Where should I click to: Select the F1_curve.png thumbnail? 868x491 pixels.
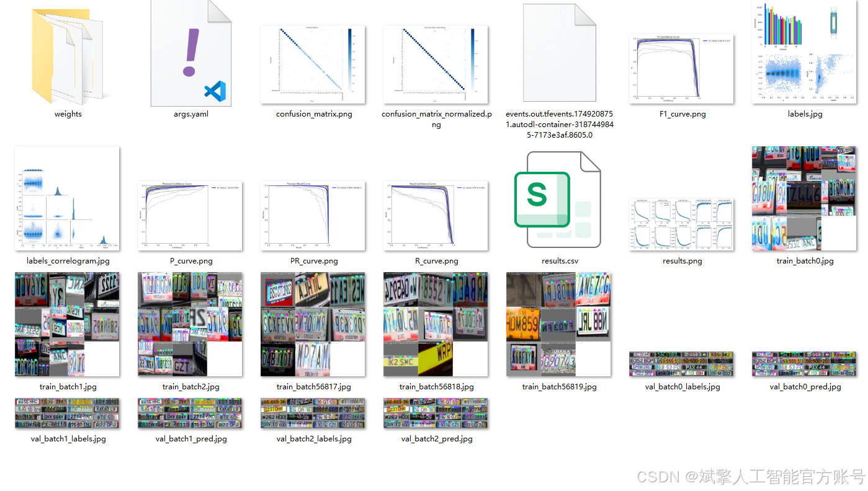point(682,69)
